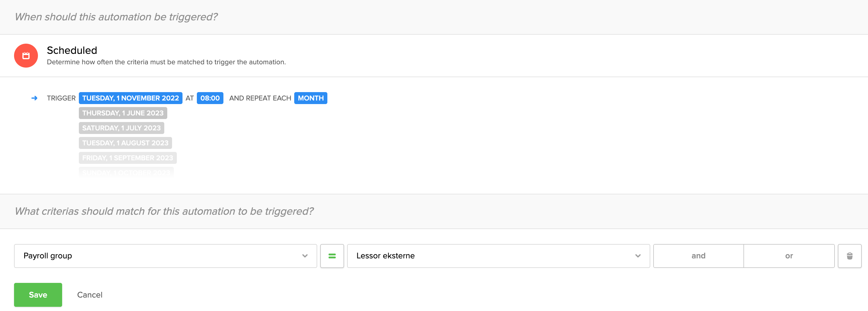Click the Lessor eksterne dropdown chevron

(638, 256)
